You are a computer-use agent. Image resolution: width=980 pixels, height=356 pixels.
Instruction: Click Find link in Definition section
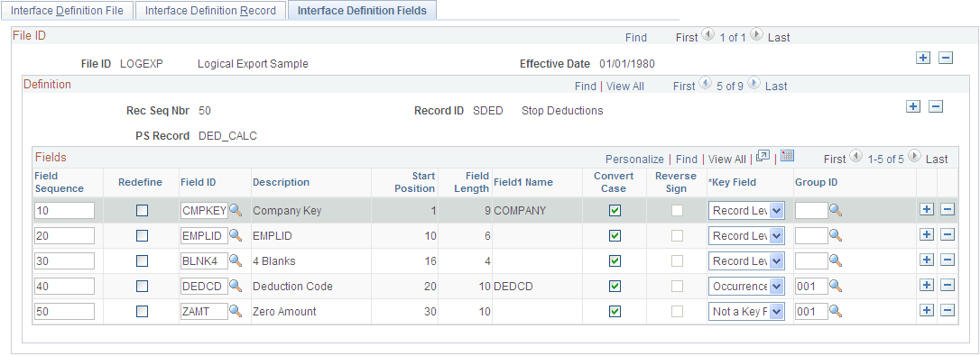pos(586,87)
